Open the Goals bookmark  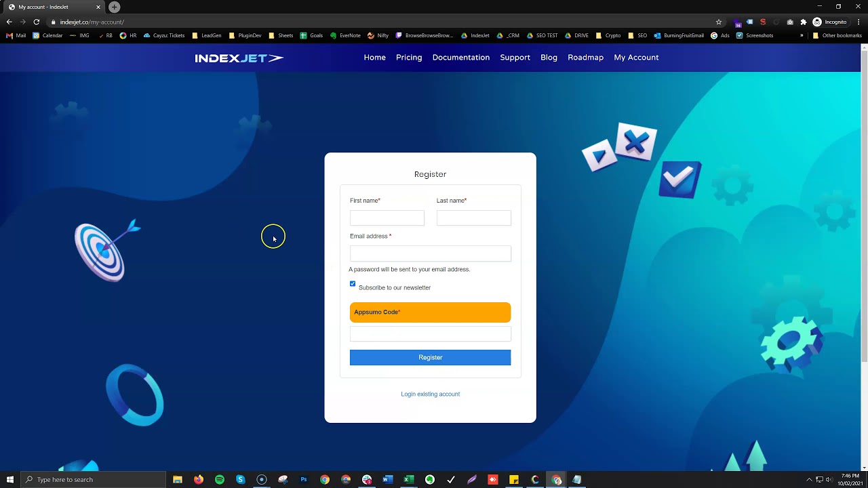[x=312, y=35]
